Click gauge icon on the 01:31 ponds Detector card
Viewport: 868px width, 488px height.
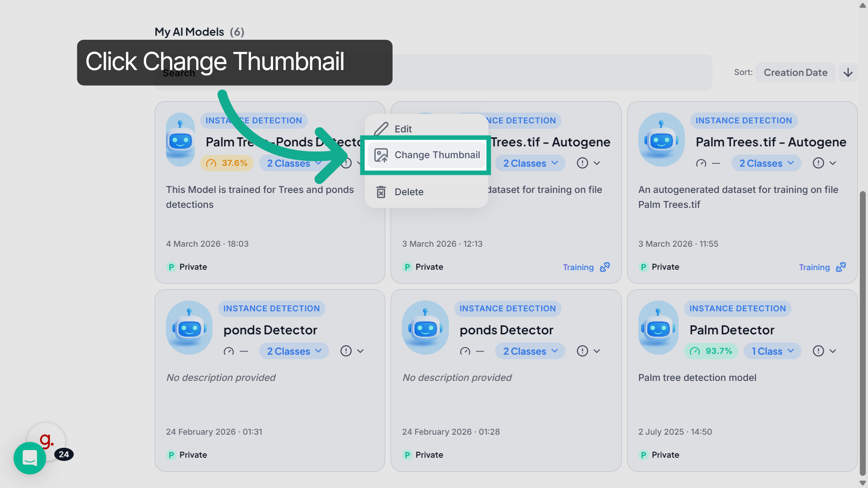229,351
